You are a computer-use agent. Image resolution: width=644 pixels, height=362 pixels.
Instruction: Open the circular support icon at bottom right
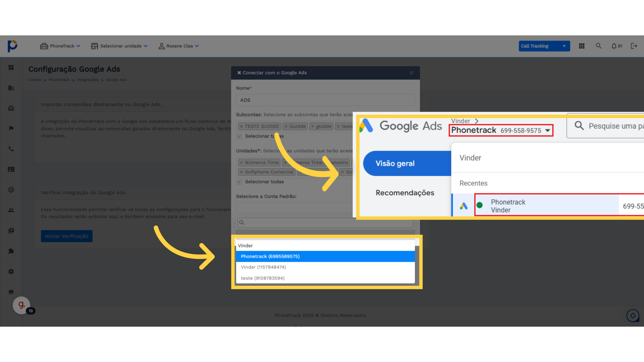tap(633, 315)
